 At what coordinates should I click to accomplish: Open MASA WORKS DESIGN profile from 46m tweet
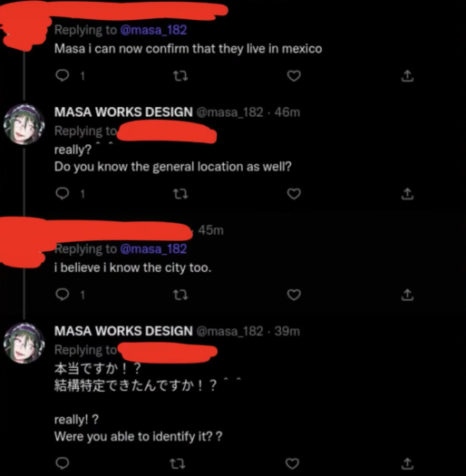tap(123, 112)
